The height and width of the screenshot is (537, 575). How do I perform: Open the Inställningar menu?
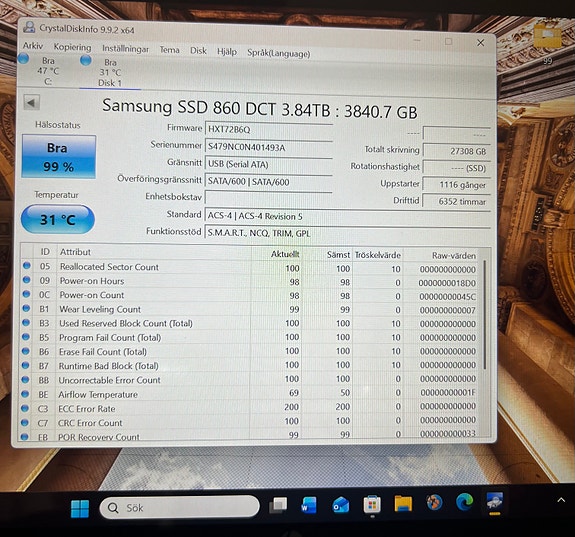click(125, 49)
